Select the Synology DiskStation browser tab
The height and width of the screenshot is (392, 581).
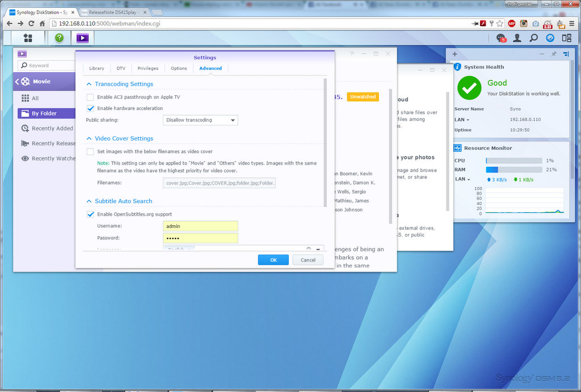click(x=42, y=12)
